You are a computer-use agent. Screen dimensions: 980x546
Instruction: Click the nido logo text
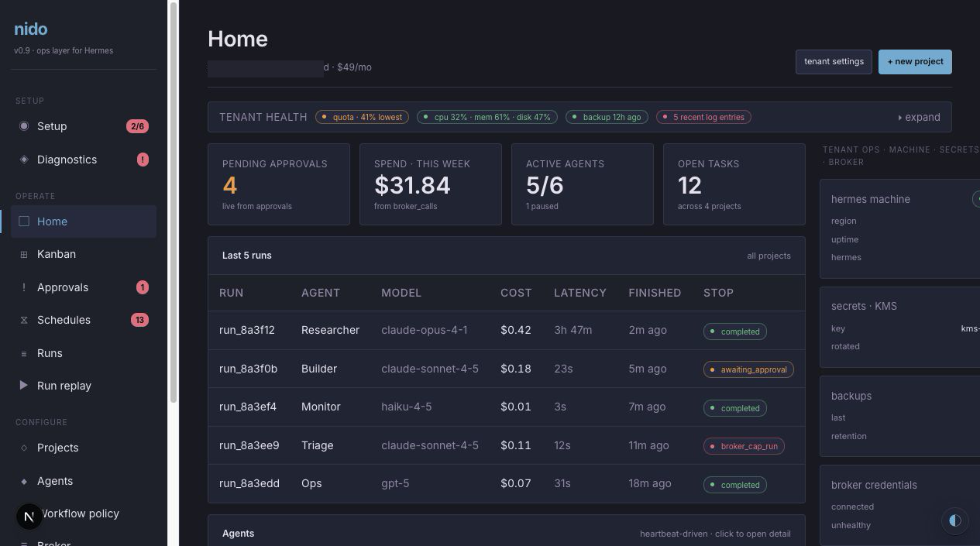point(31,29)
